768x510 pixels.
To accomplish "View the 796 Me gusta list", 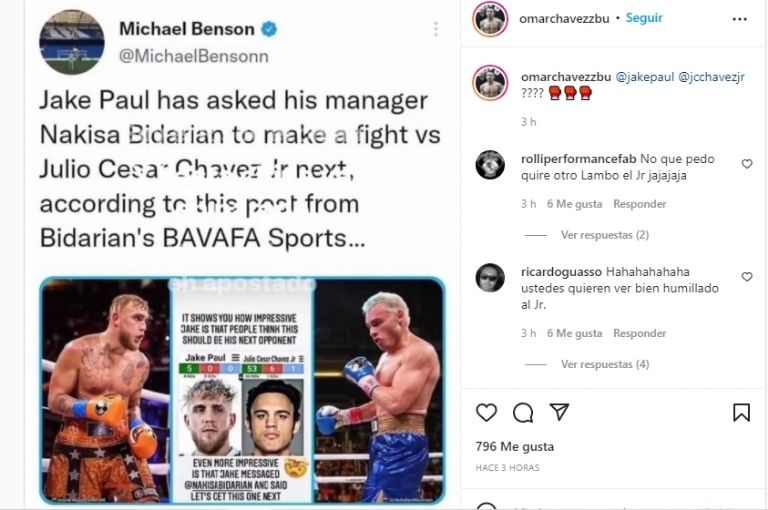I will 515,447.
